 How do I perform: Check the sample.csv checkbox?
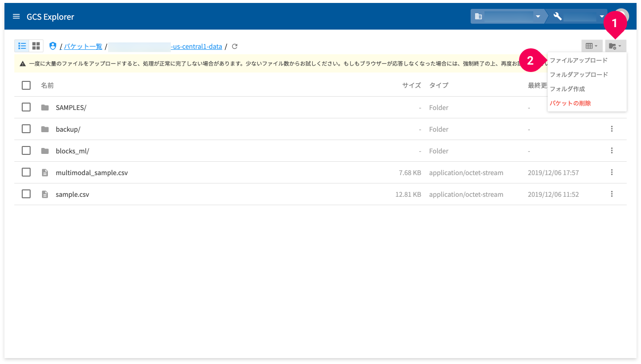coord(26,194)
